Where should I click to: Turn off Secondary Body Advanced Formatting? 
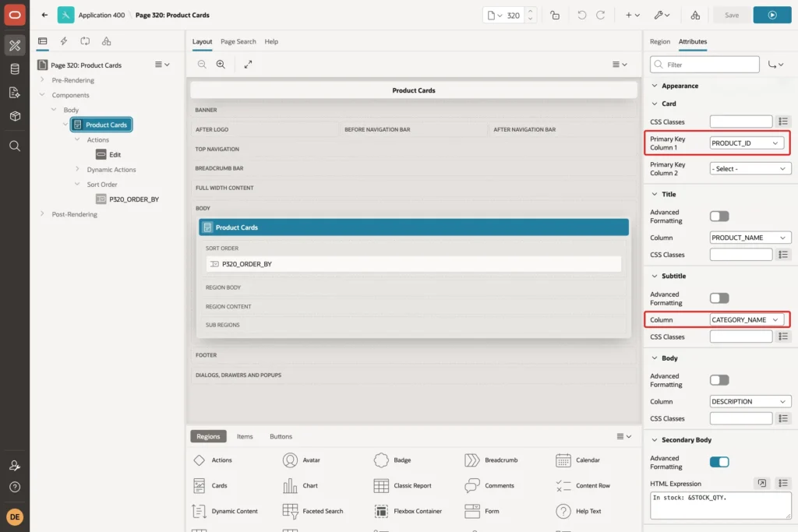[x=719, y=462]
